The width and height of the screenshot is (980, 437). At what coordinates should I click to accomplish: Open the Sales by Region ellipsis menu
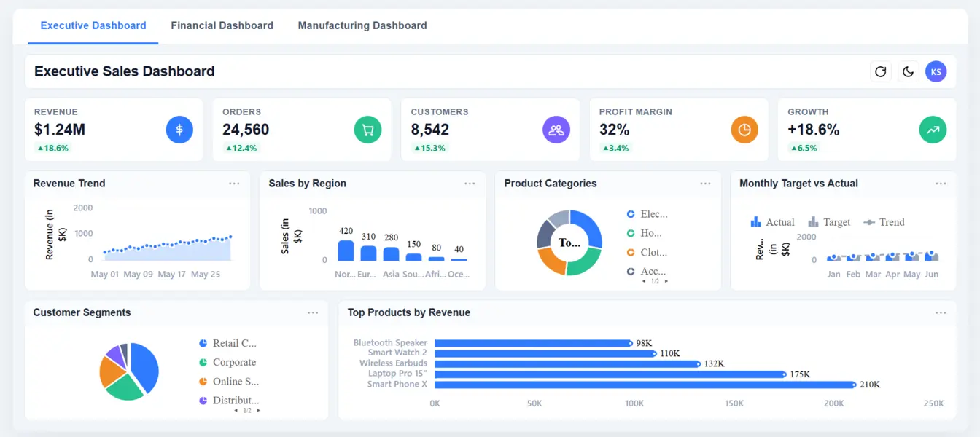(x=470, y=184)
